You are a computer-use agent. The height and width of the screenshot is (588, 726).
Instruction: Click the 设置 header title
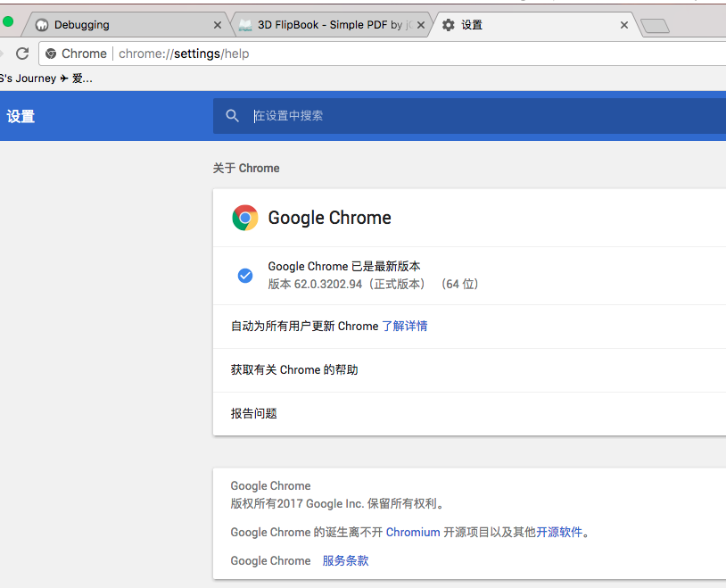pos(21,116)
